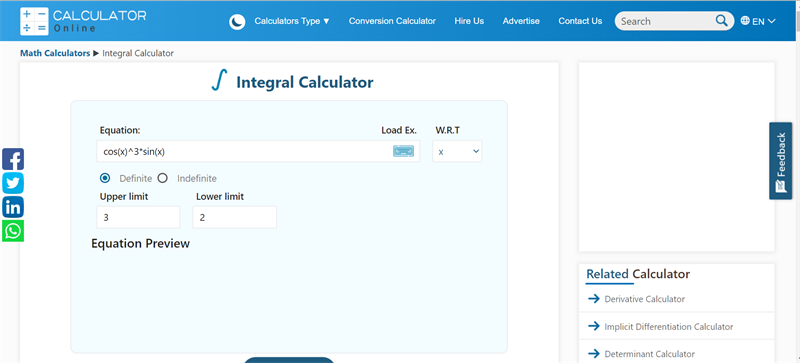This screenshot has width=800, height=363.
Task: Click the search magnifier icon
Action: (721, 21)
